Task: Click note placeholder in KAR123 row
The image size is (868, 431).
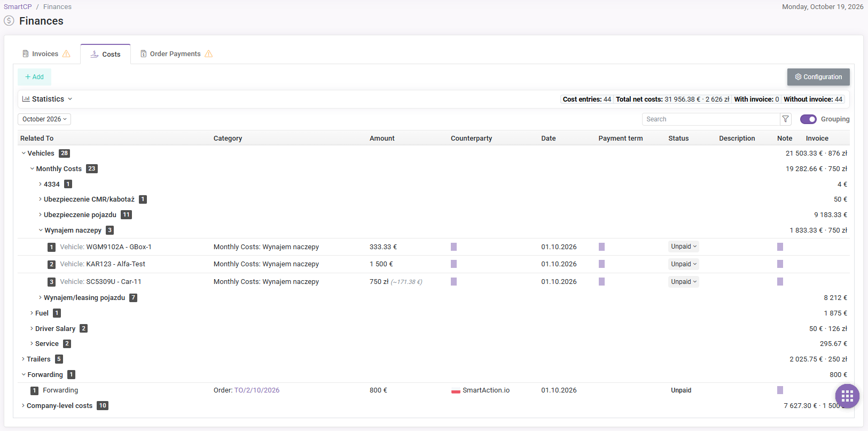Action: point(780,264)
